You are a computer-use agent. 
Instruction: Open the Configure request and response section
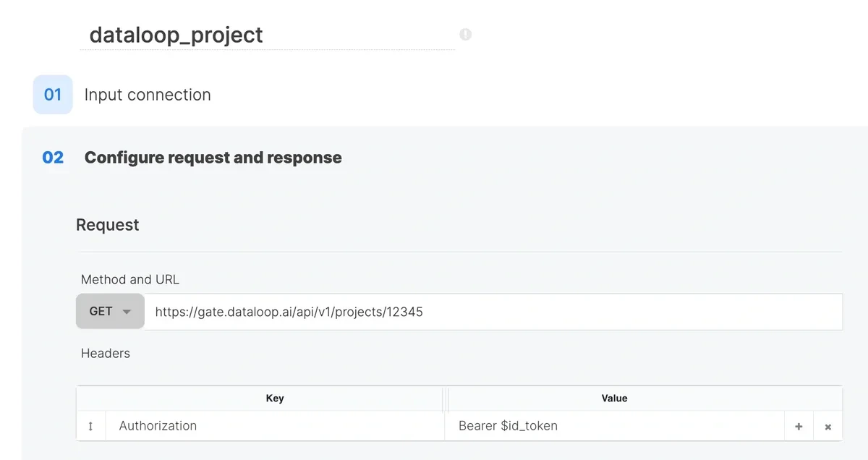(213, 157)
